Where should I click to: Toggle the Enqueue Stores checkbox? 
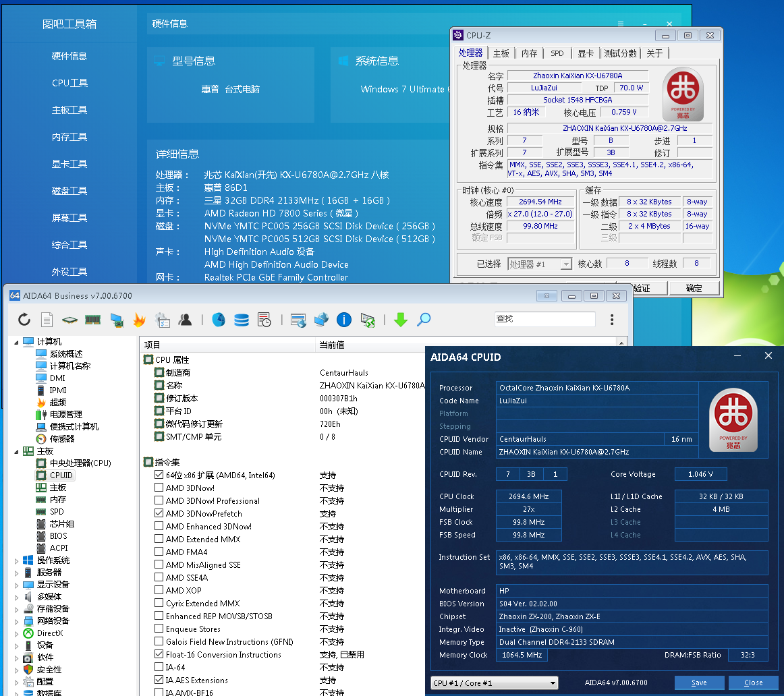click(x=159, y=629)
